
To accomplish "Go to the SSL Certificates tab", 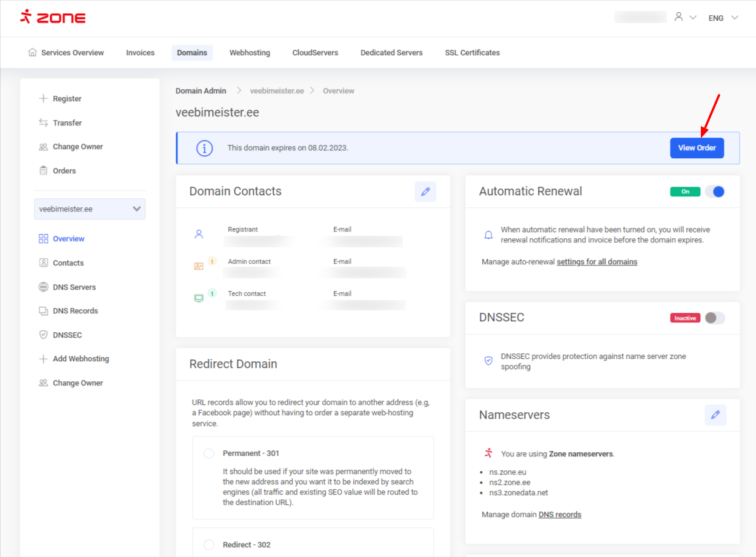I will pos(472,53).
